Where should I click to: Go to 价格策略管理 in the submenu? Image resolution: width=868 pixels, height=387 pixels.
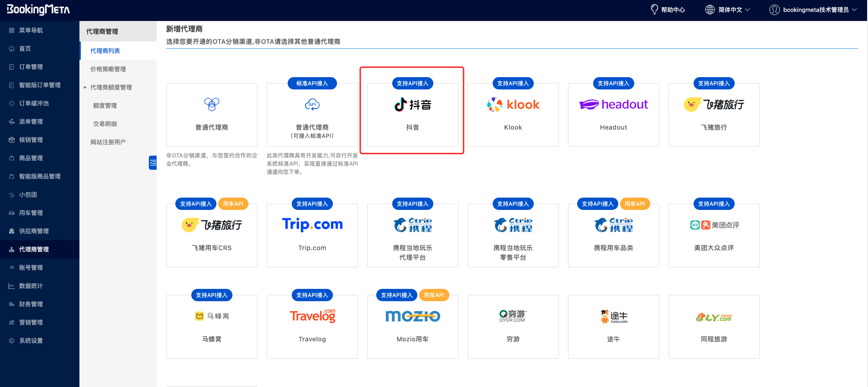pyautogui.click(x=108, y=69)
